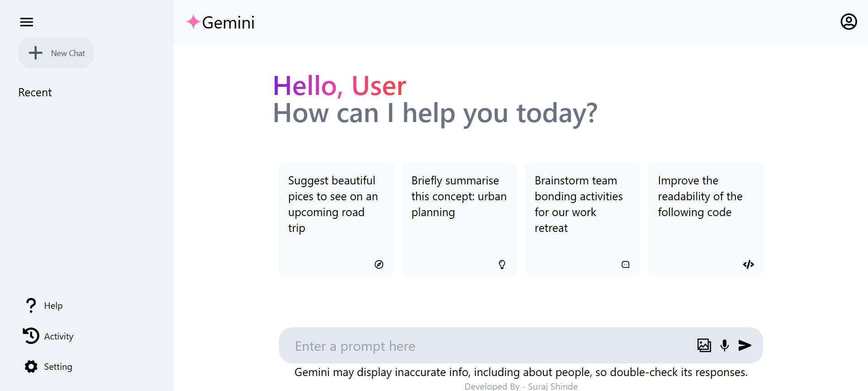Open the Help menu item
The image size is (868, 391).
point(44,306)
